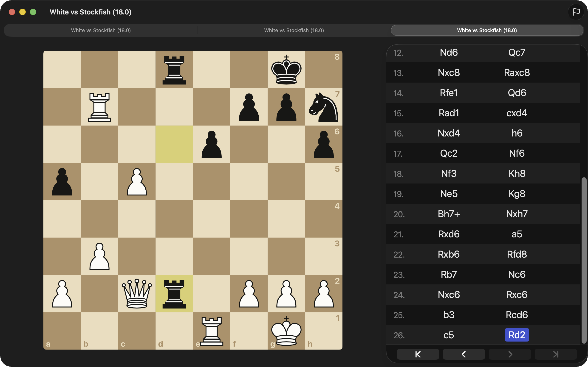Click the move list vertical scrollbar
Viewport: 588px width, 367px height.
pos(584,260)
